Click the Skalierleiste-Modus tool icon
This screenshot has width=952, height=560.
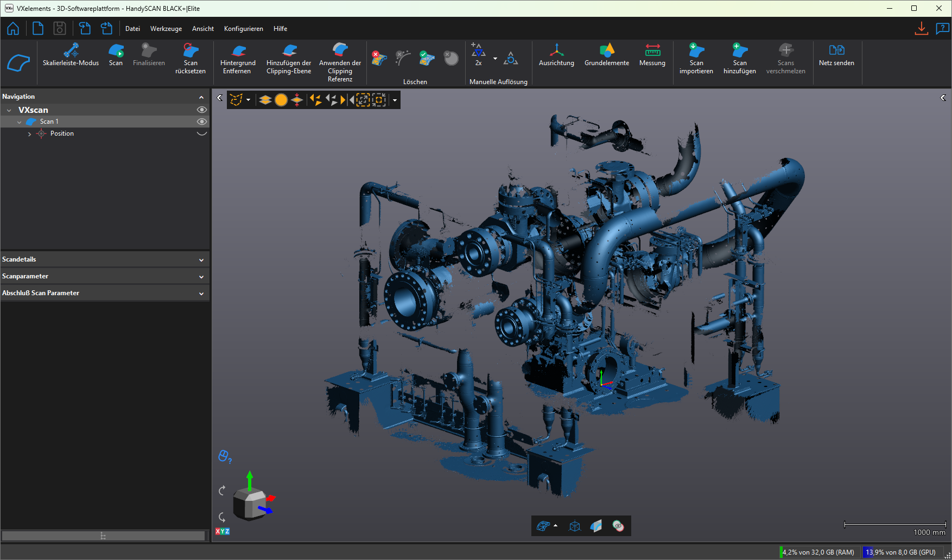pyautogui.click(x=71, y=51)
